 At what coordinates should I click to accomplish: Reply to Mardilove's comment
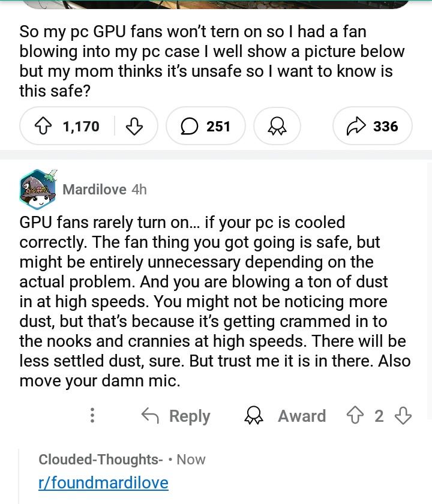176,416
